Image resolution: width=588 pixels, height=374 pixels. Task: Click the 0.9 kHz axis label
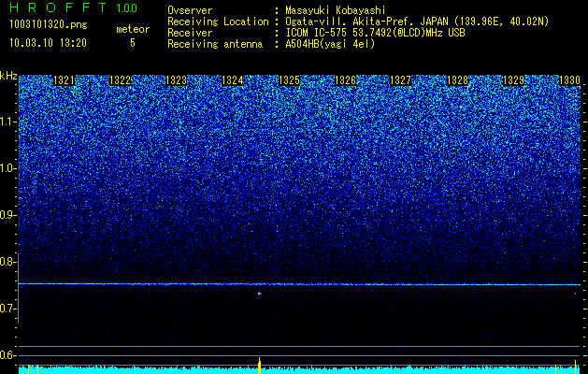coord(7,215)
